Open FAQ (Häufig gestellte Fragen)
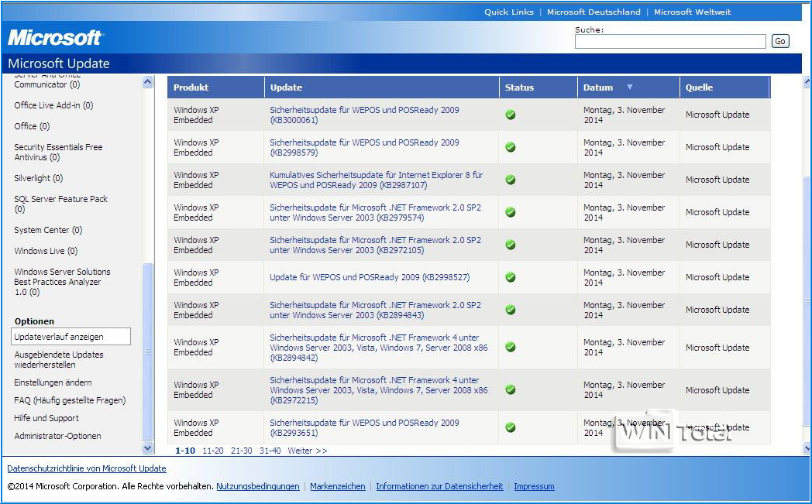Screen dimensions: 812x504 [70, 400]
